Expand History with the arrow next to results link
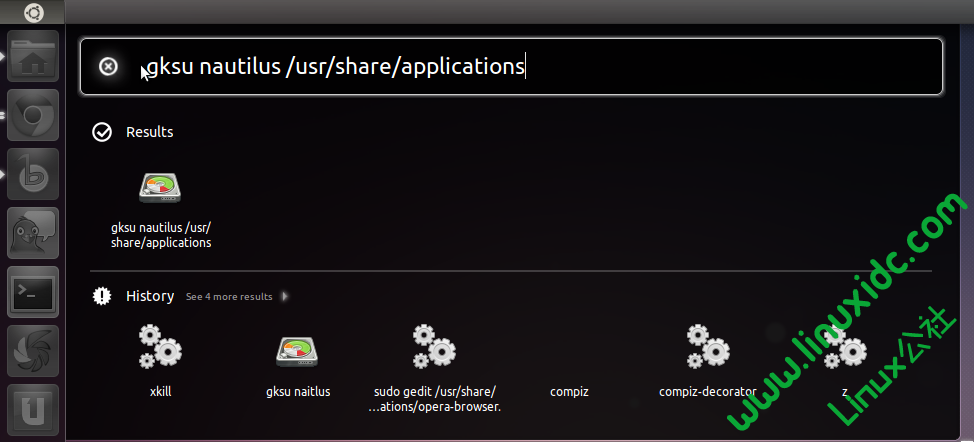 point(284,297)
